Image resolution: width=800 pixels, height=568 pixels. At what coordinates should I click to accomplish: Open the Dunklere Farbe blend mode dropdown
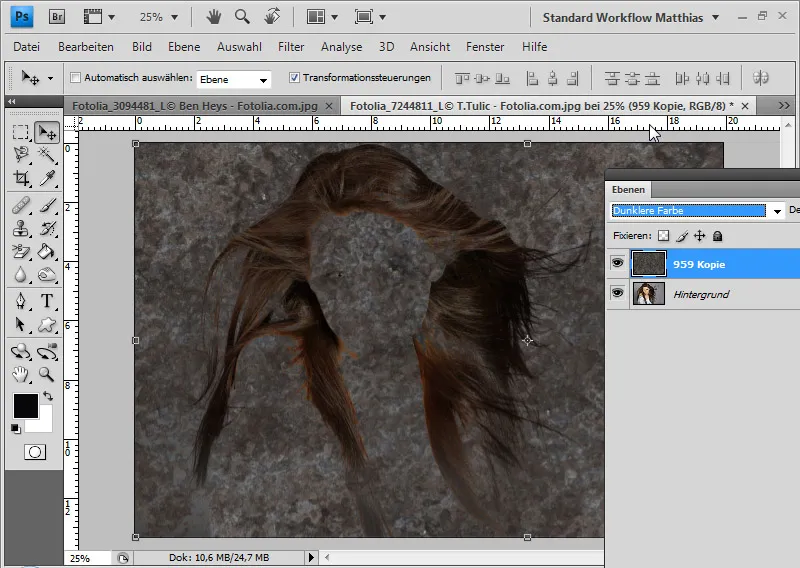point(777,211)
